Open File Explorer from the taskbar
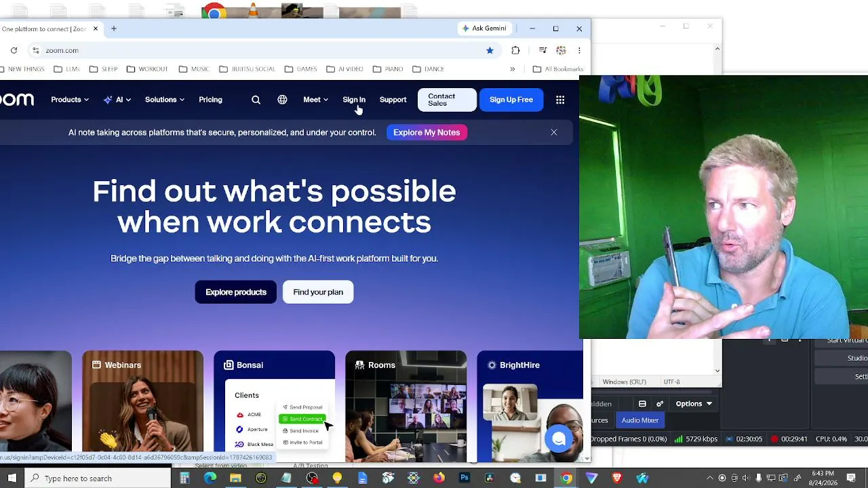The height and width of the screenshot is (488, 868). [x=235, y=478]
